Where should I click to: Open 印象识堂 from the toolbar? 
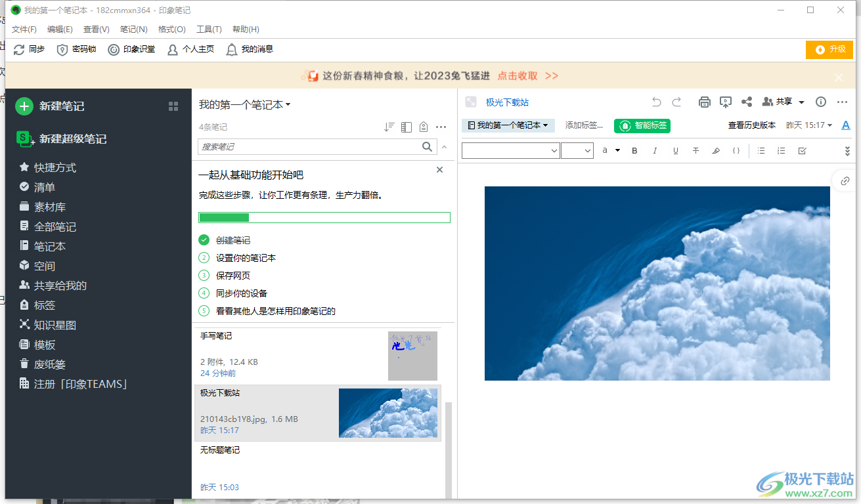pyautogui.click(x=131, y=49)
